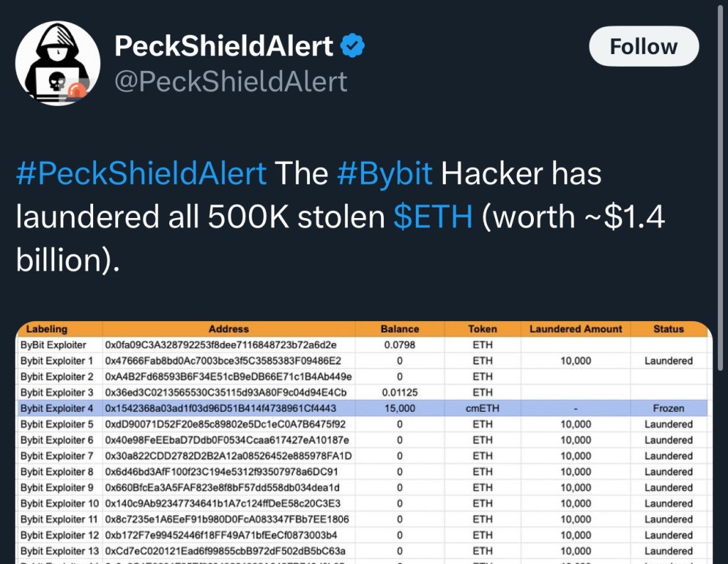Click the Labeling column header
This screenshot has height=564, width=728.
click(47, 329)
